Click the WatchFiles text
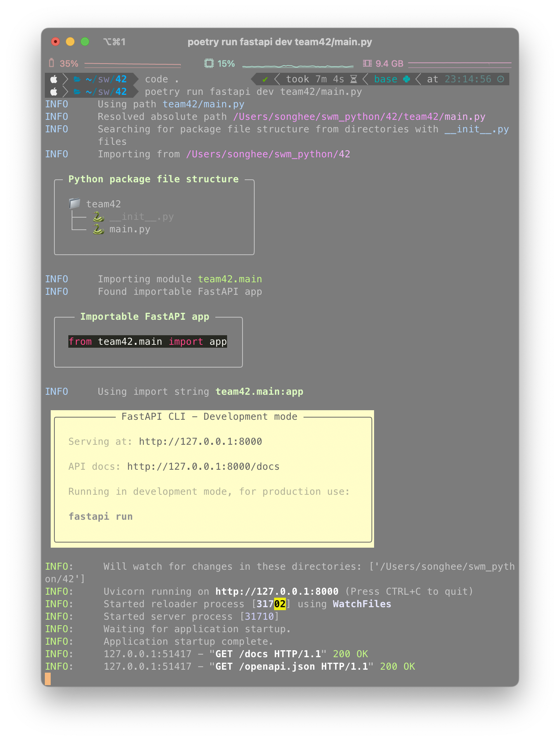The image size is (560, 741). 362,604
